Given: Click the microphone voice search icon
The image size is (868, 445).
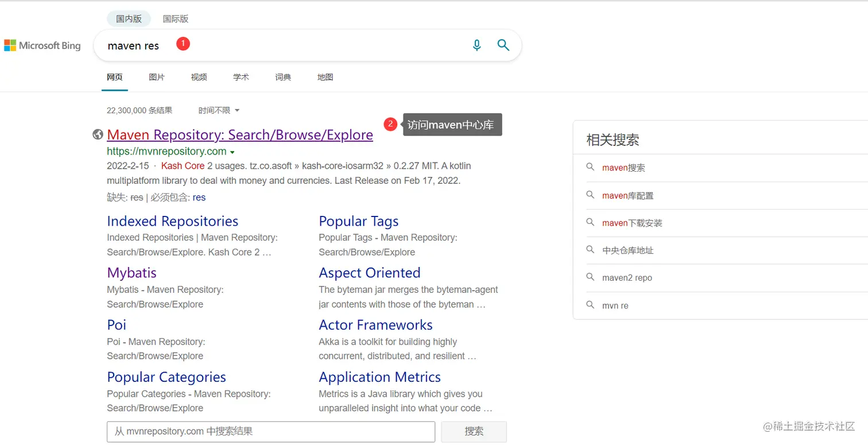Looking at the screenshot, I should click(x=476, y=45).
